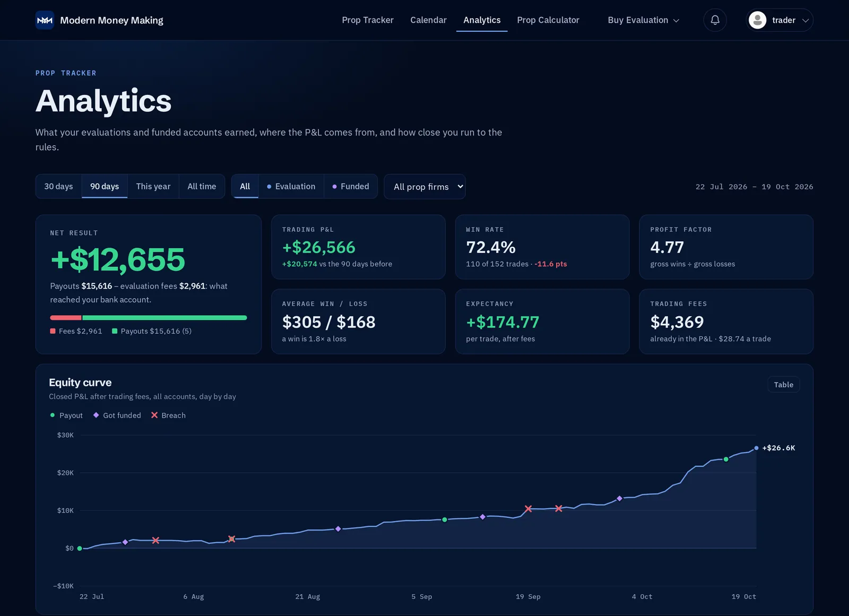Click the Got funded diamond legend icon
Viewport: 849px width, 616px height.
(x=96, y=415)
